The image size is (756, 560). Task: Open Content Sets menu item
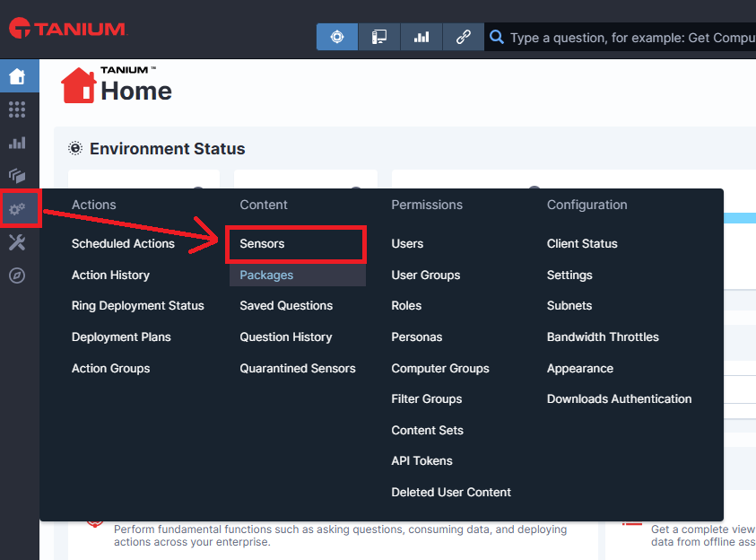click(x=427, y=430)
